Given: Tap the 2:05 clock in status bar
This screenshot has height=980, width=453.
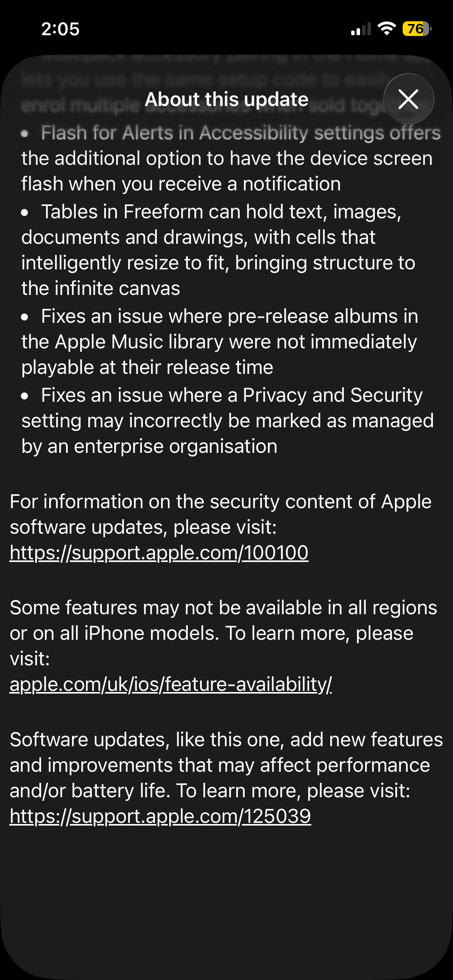Looking at the screenshot, I should pos(60,29).
